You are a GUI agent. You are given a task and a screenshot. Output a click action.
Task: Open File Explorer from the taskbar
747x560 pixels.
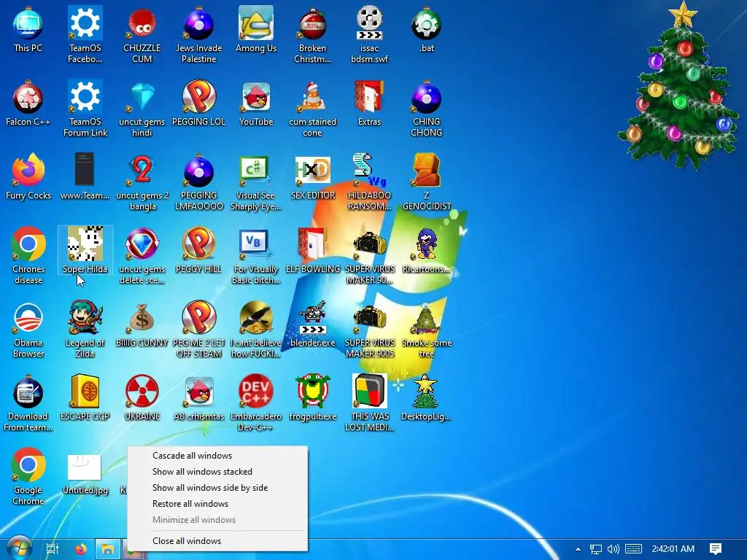tap(108, 549)
